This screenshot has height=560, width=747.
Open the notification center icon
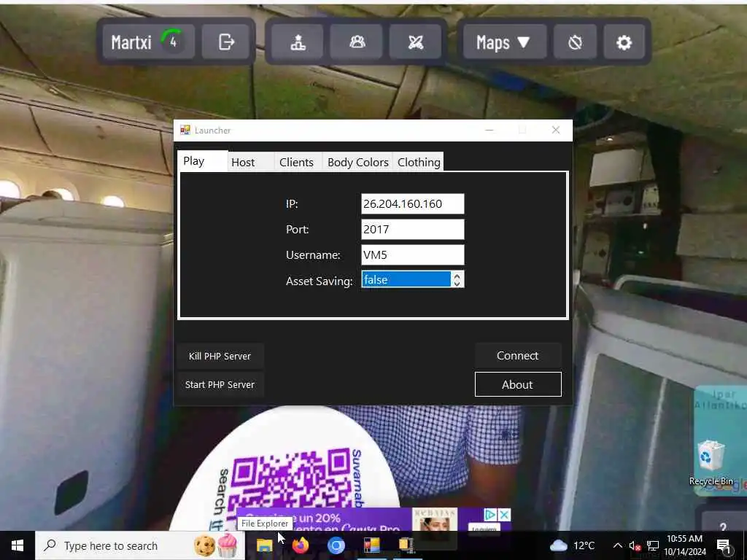tap(724, 545)
